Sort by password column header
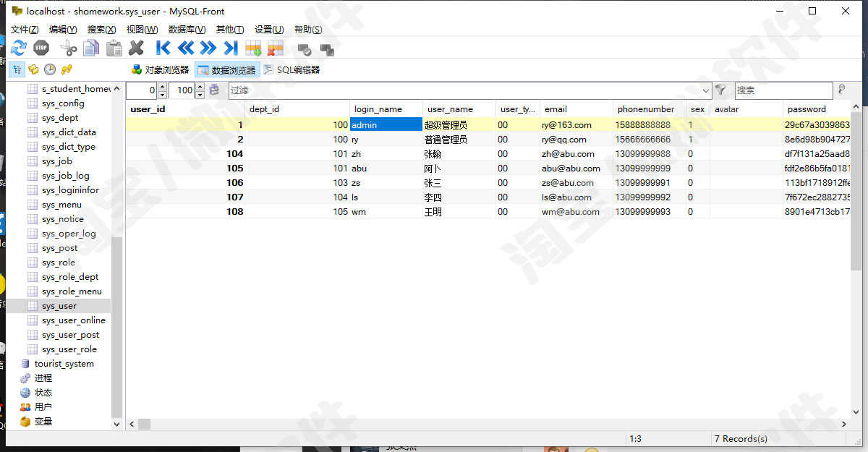Screen dimensions: 868x452 (817, 109)
